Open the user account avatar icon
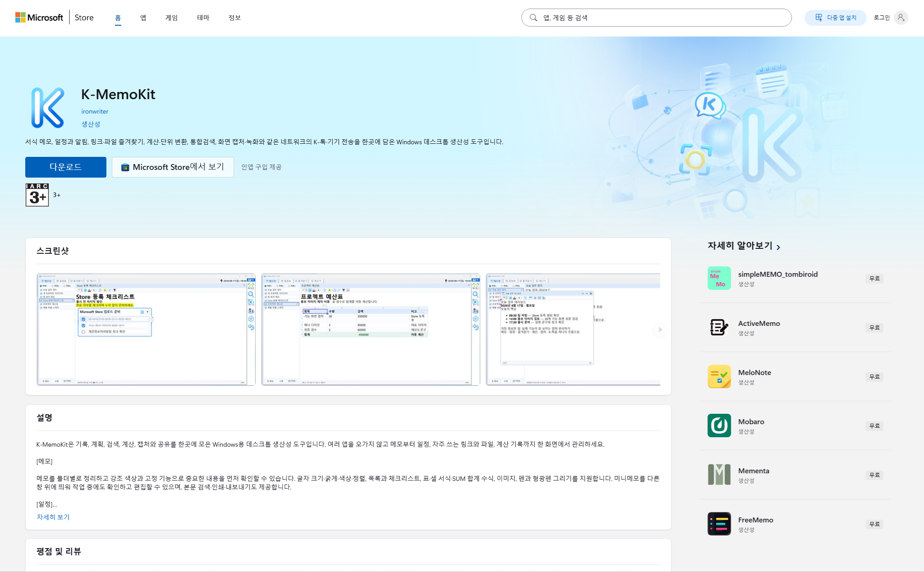Image resolution: width=924 pixels, height=572 pixels. 901,18
